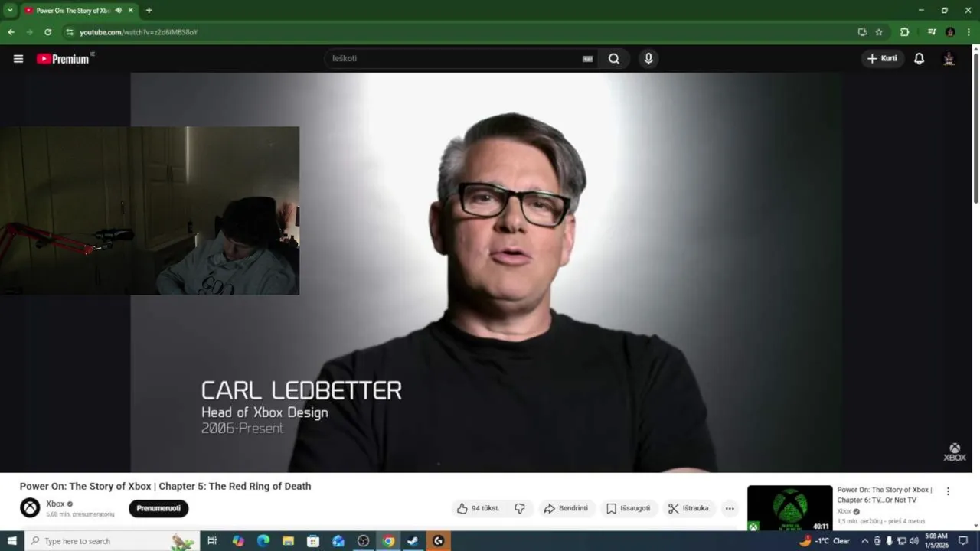980x551 pixels.
Task: Start voice search with the microphone icon
Action: click(648, 59)
